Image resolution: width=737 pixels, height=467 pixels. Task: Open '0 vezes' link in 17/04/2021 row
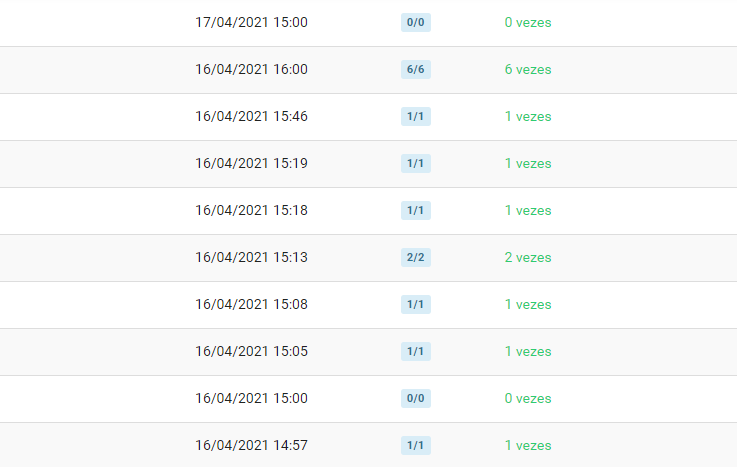coord(528,23)
